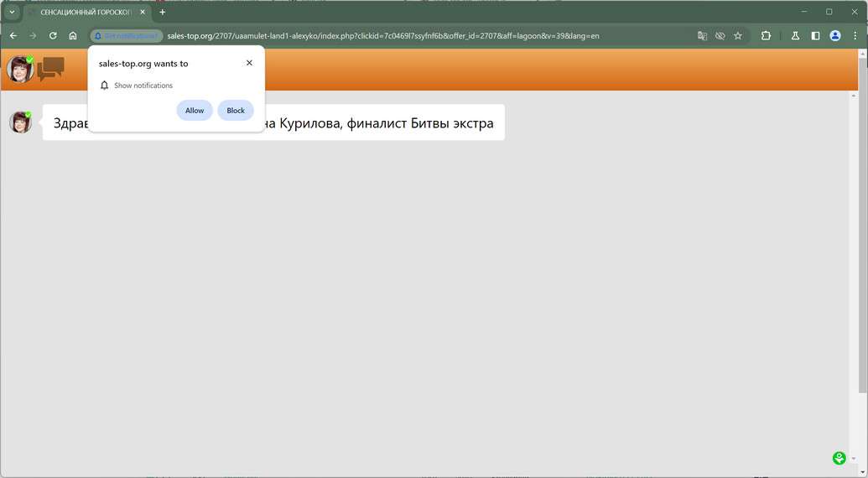The height and width of the screenshot is (478, 868).
Task: Click the notification chip in the address bar
Action: click(x=127, y=35)
